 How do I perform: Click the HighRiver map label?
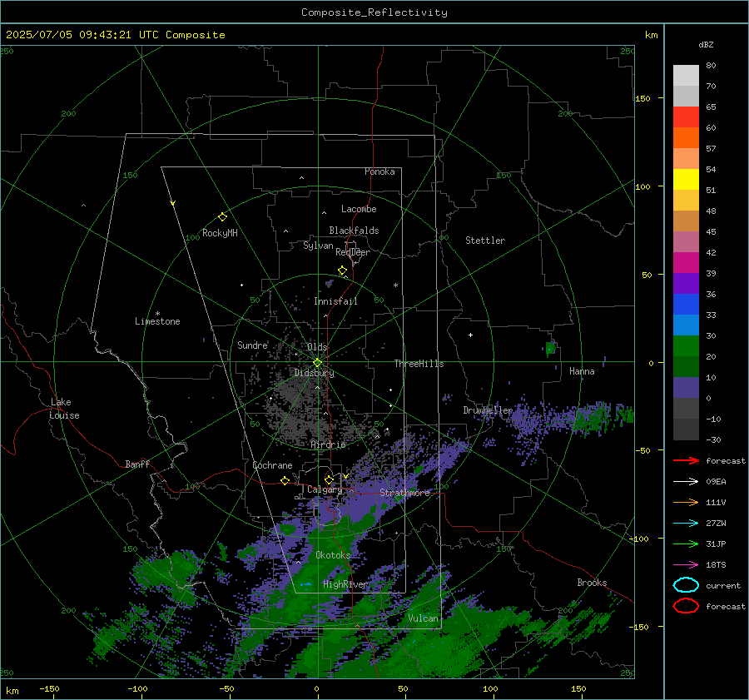point(345,584)
